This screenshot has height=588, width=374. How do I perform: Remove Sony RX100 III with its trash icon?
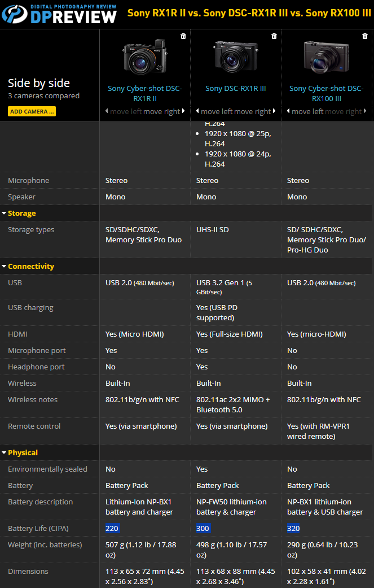(x=364, y=36)
